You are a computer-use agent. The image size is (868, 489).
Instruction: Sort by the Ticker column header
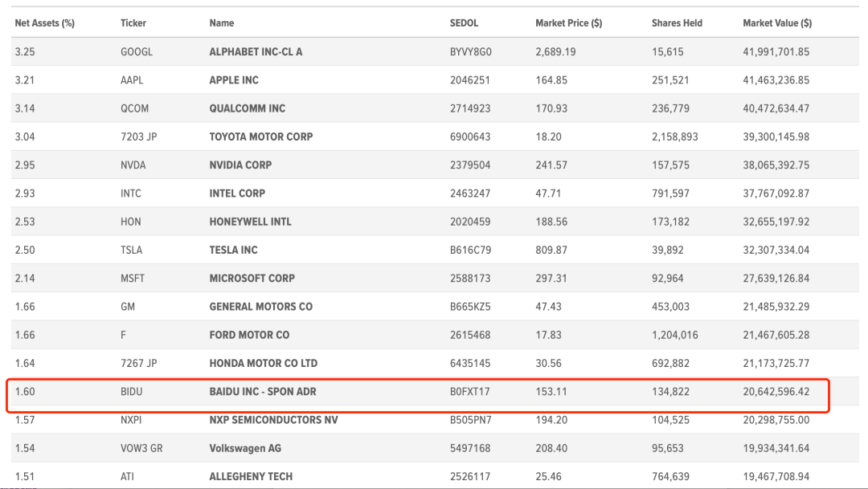[x=133, y=23]
